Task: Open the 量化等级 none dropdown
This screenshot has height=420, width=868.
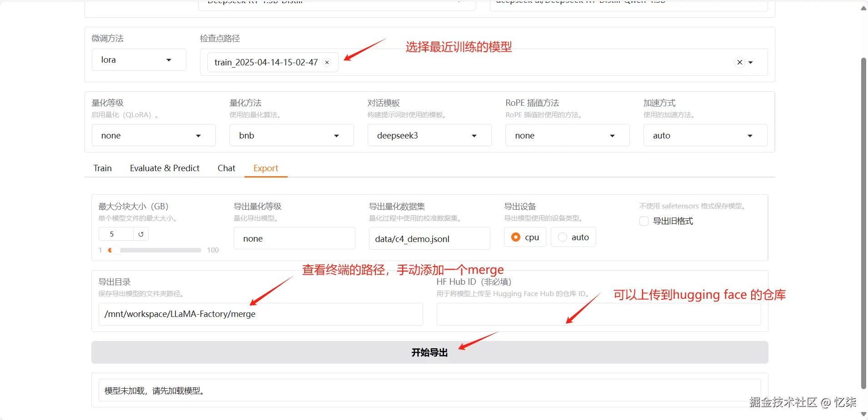Action: (154, 135)
